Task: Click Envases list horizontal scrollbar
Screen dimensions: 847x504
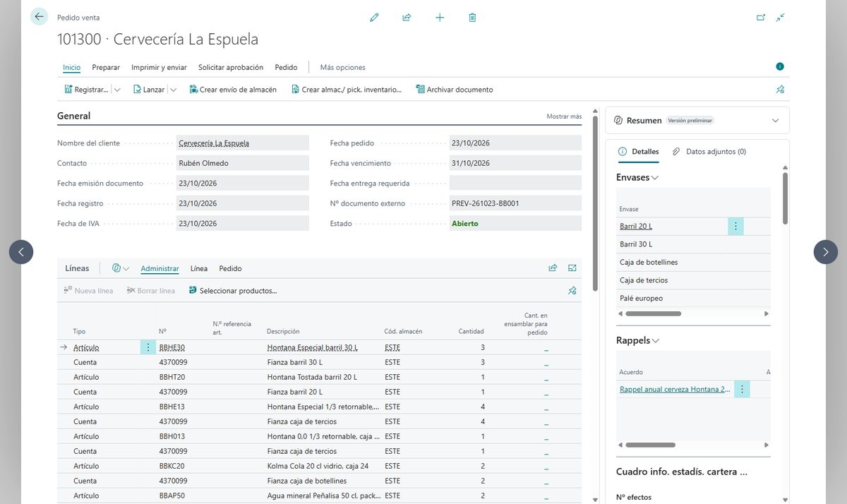Action: point(653,313)
